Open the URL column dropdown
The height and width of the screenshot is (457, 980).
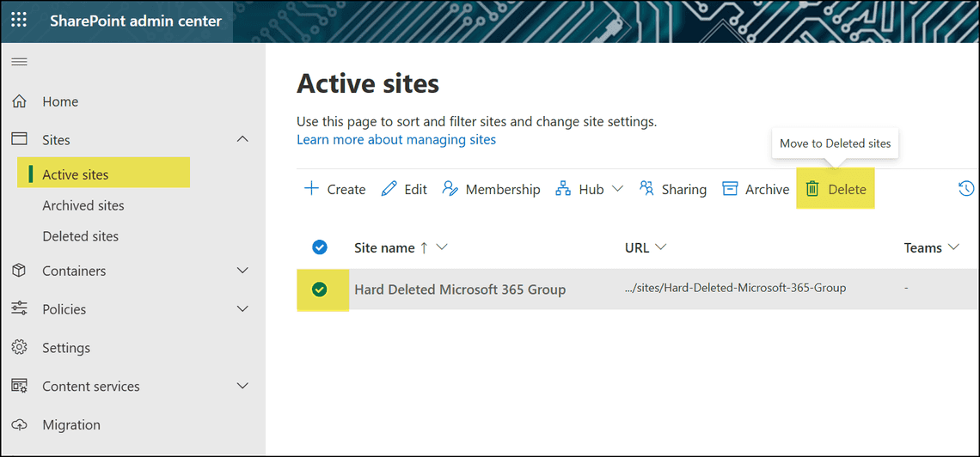coord(660,248)
